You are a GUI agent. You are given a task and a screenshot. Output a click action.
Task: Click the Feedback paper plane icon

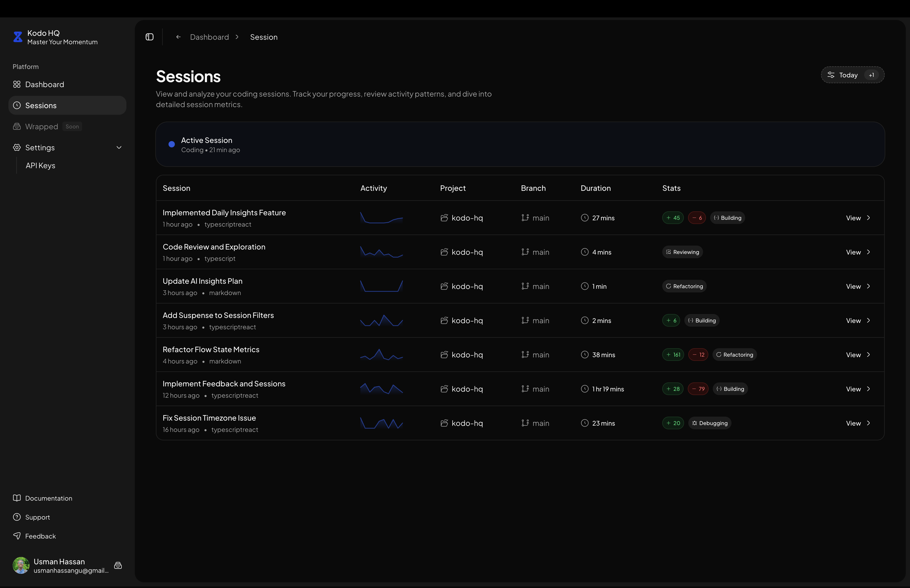tap(17, 536)
